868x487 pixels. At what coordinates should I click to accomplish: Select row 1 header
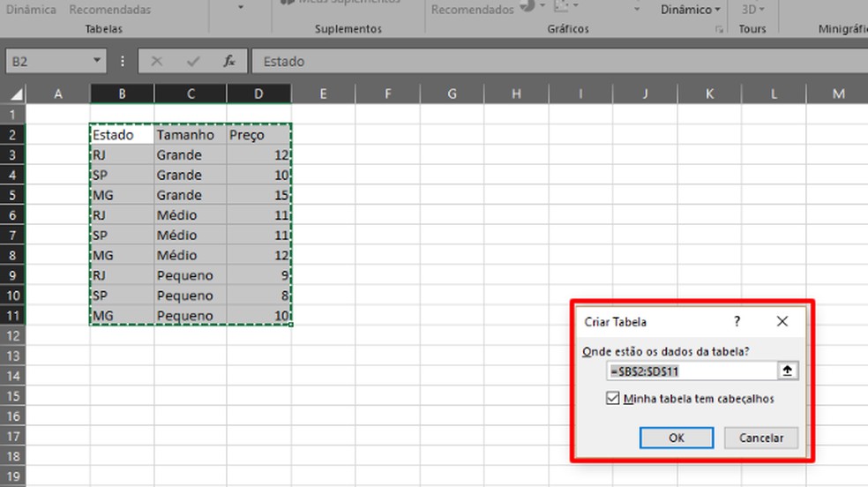pyautogui.click(x=12, y=115)
